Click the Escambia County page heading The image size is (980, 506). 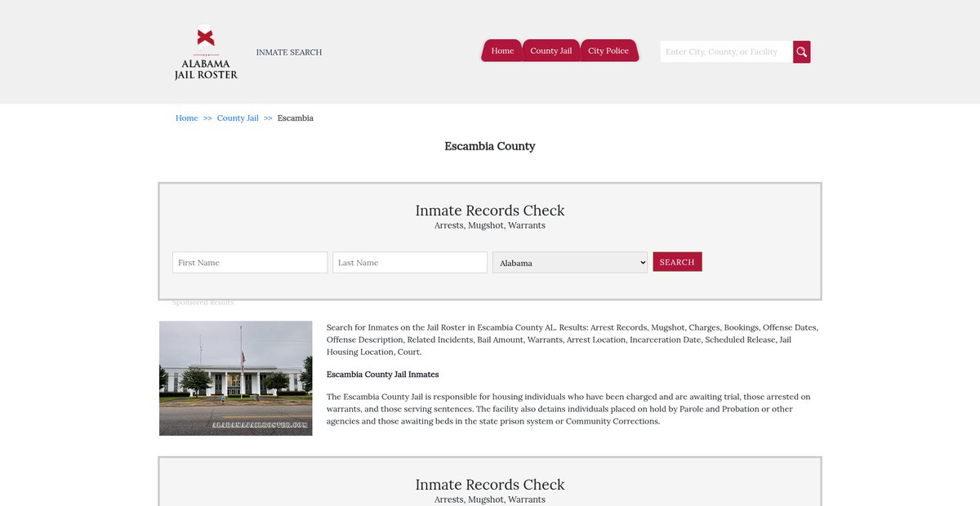[490, 147]
